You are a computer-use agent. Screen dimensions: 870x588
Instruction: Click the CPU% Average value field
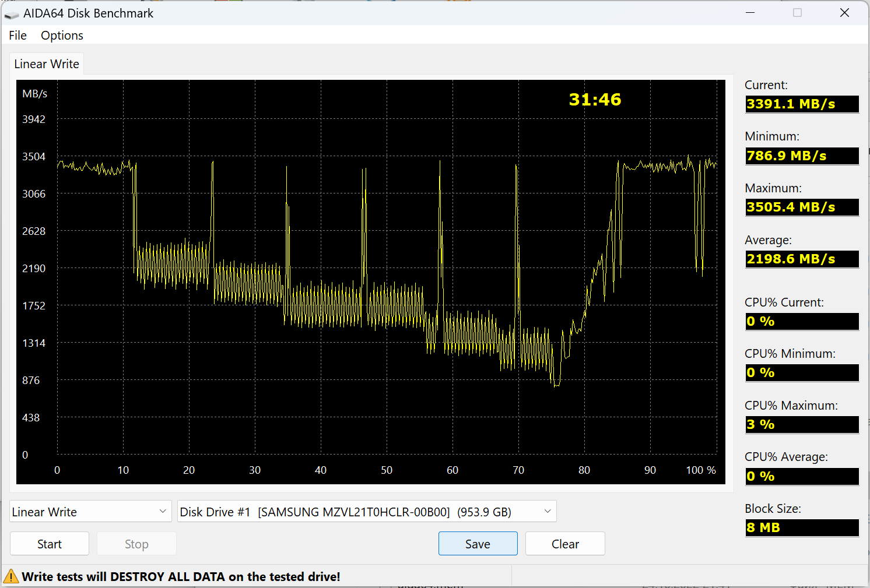coord(802,477)
